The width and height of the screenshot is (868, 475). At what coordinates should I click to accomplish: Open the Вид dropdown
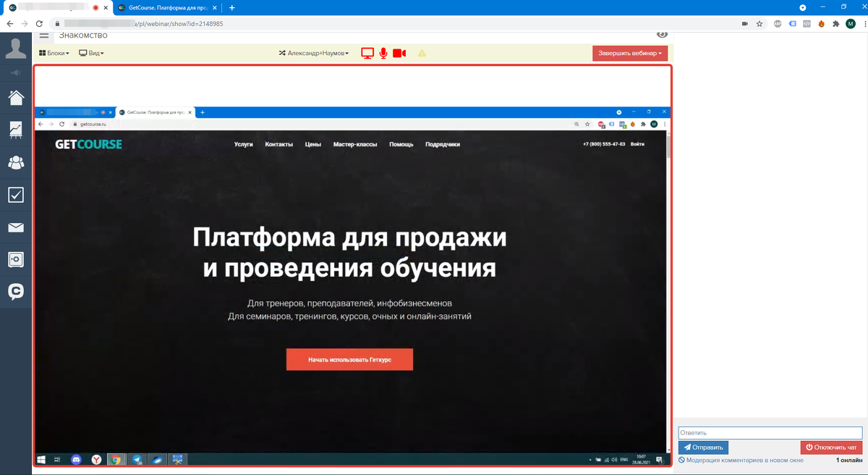(x=91, y=53)
